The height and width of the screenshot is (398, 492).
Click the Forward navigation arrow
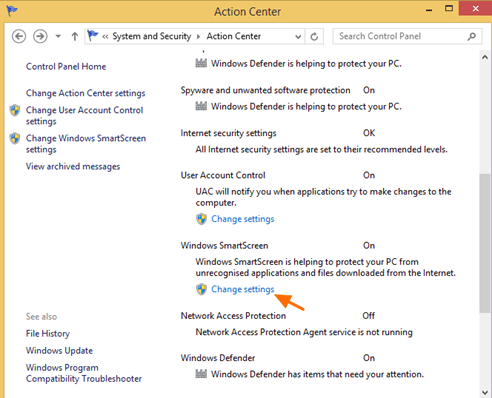(x=40, y=36)
